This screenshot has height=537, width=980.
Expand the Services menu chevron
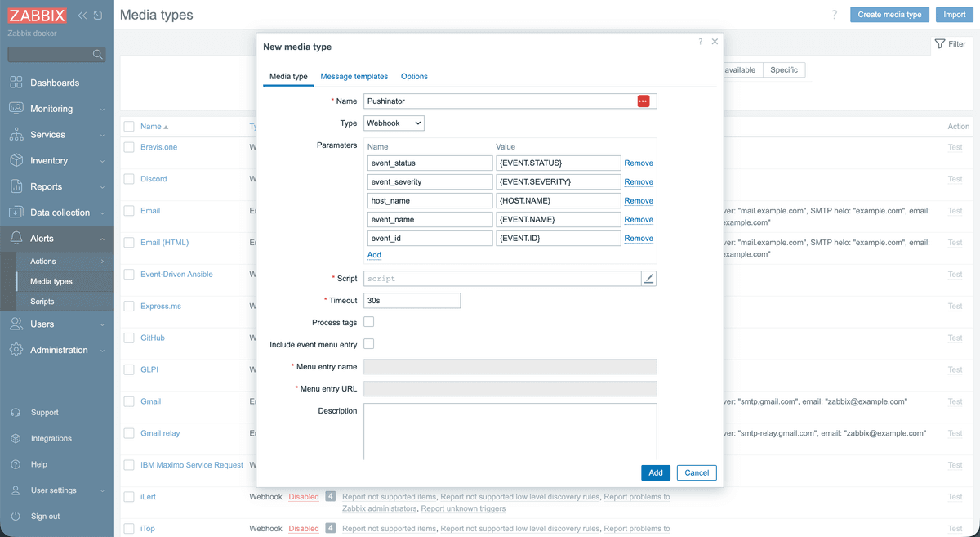[102, 135]
